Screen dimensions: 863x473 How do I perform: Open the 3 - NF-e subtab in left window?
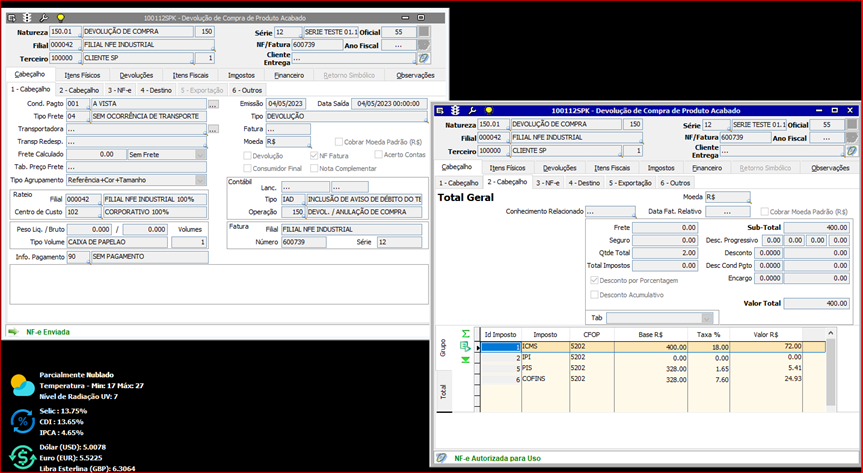118,90
